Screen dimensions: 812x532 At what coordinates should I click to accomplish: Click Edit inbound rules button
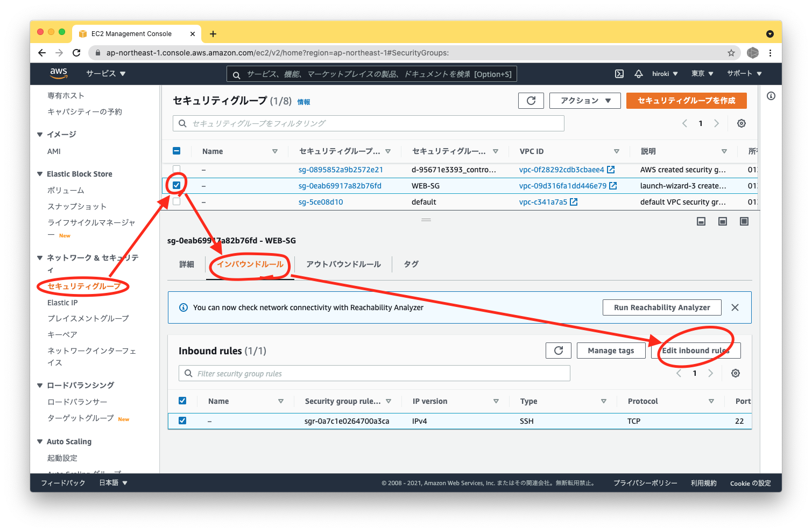pos(696,351)
